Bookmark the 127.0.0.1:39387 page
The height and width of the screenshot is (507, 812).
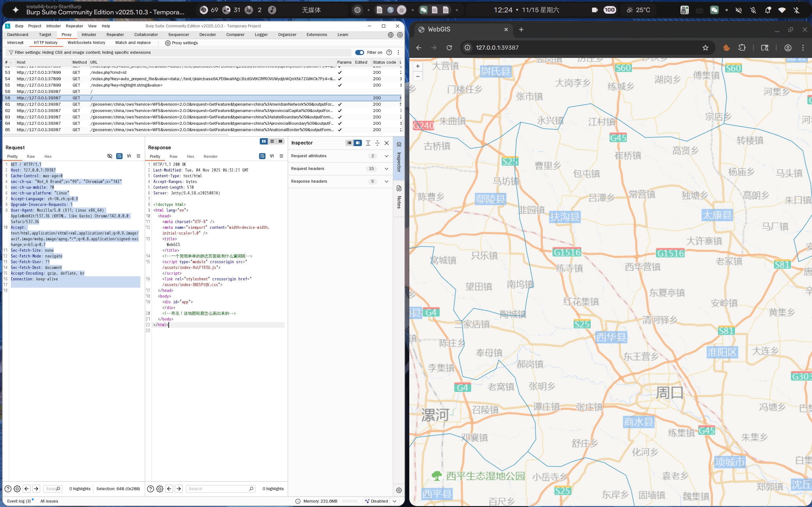[705, 48]
